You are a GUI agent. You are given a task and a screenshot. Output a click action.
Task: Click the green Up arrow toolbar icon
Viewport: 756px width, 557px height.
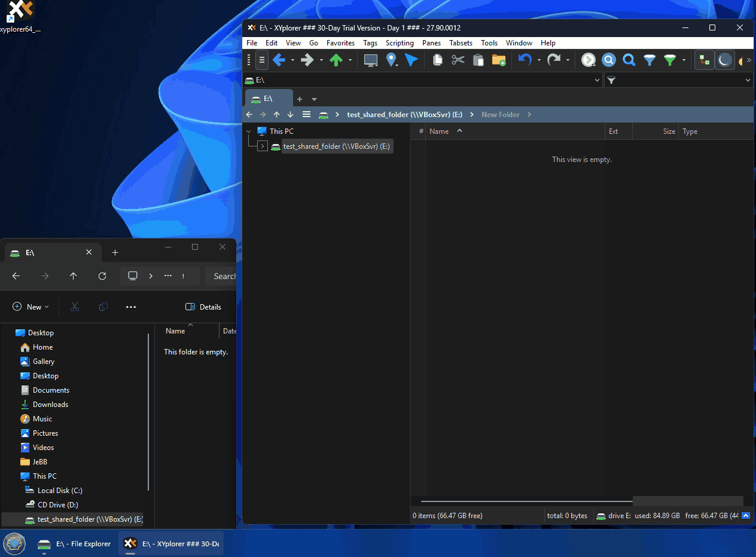coord(336,60)
